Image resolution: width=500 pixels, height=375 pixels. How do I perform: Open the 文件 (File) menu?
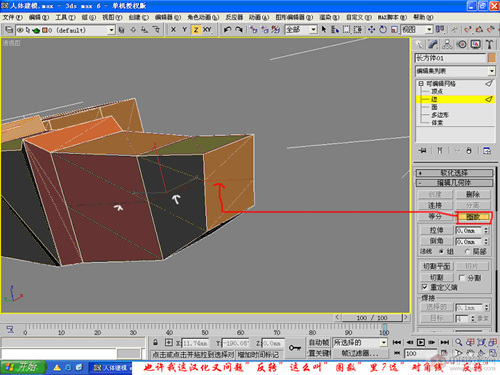12,17
